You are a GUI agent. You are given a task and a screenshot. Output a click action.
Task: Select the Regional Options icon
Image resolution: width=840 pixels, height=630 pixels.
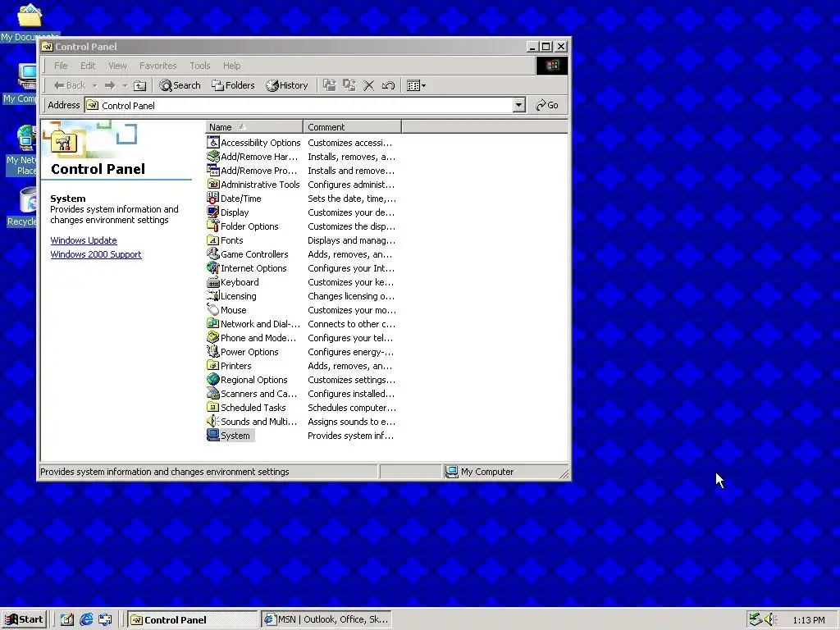(x=213, y=379)
